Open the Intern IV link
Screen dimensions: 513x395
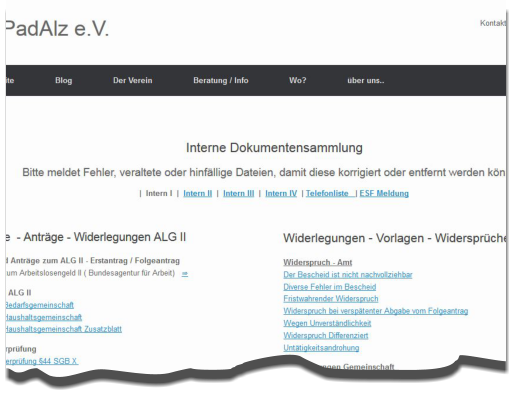(281, 193)
